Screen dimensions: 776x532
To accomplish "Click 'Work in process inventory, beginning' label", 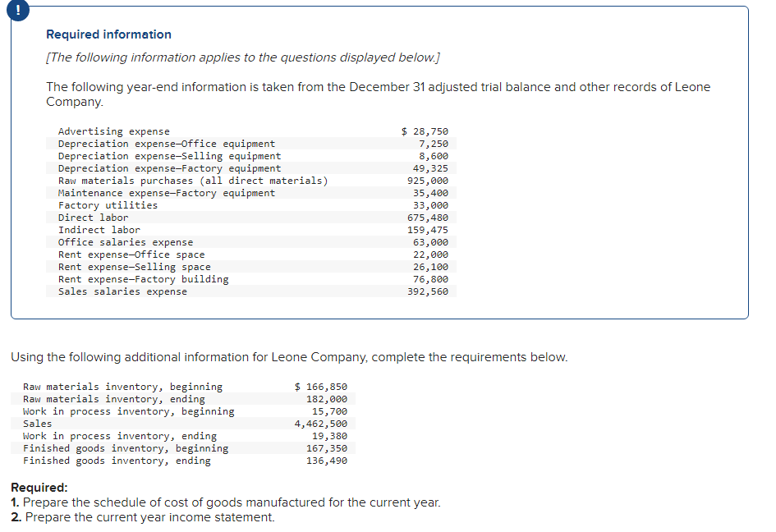I will (x=129, y=411).
